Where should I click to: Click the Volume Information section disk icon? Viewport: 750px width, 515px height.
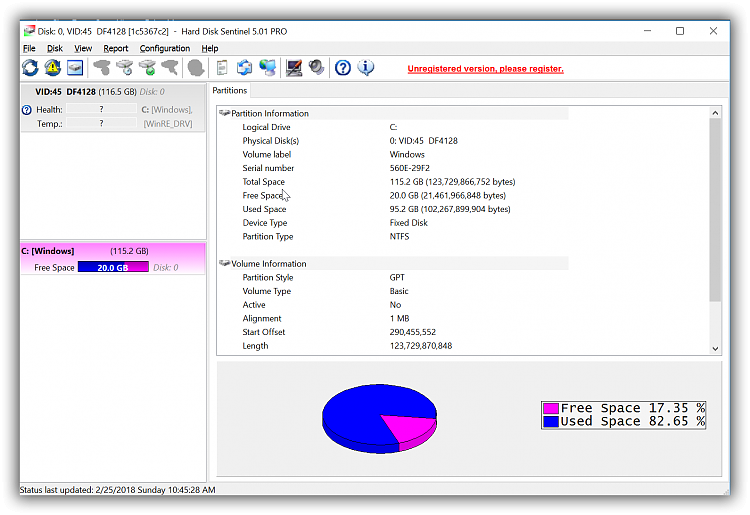(224, 263)
